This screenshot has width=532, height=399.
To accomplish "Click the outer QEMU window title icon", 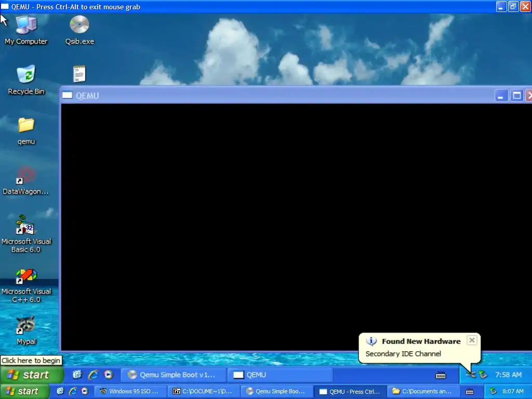I will tap(5, 6).
